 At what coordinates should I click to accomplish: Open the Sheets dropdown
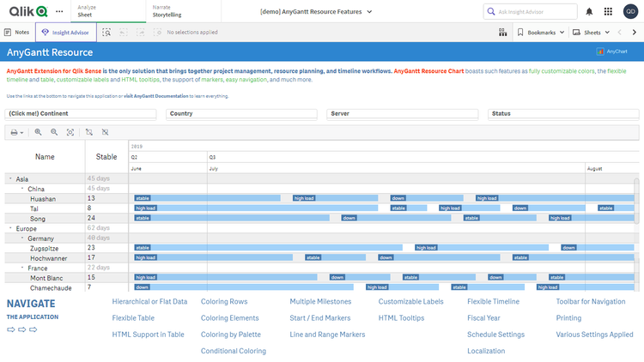tap(593, 32)
